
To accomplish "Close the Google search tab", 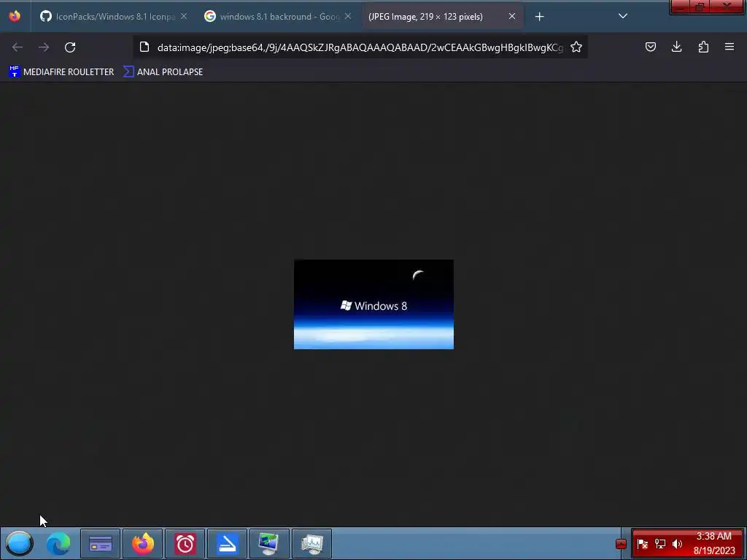I will 348,16.
